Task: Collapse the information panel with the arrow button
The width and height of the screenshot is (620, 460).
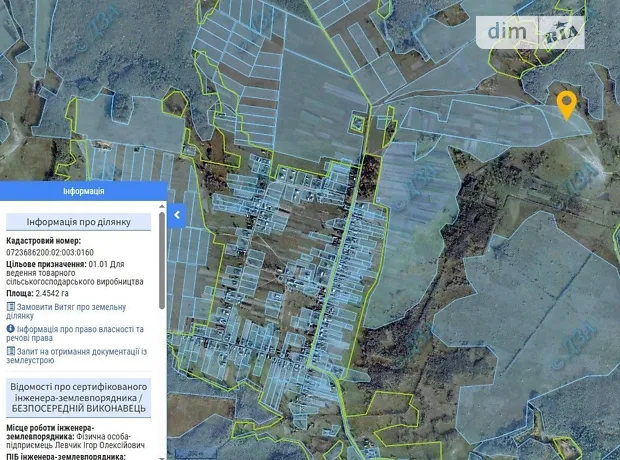Action: point(176,215)
